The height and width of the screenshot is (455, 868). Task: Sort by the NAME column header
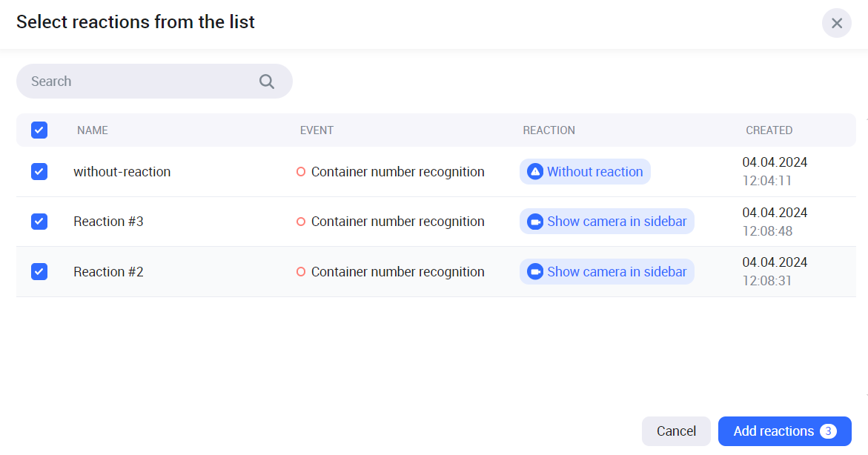pos(93,130)
